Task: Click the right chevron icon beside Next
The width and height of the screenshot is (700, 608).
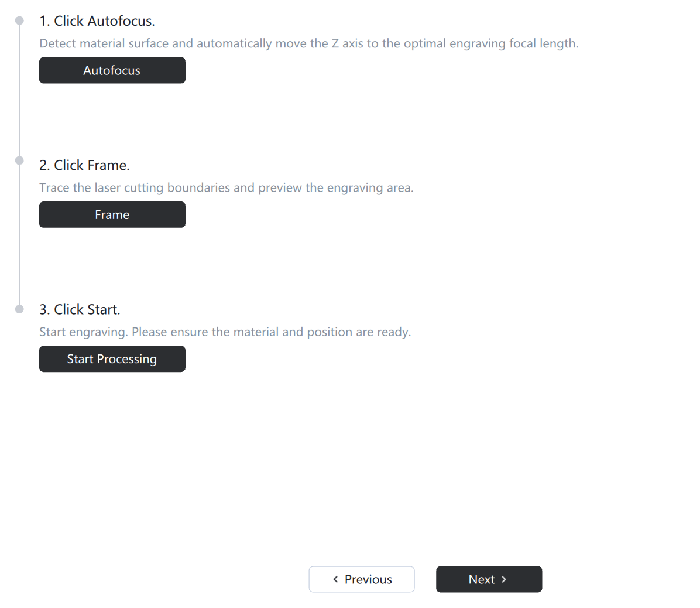Action: coord(504,579)
